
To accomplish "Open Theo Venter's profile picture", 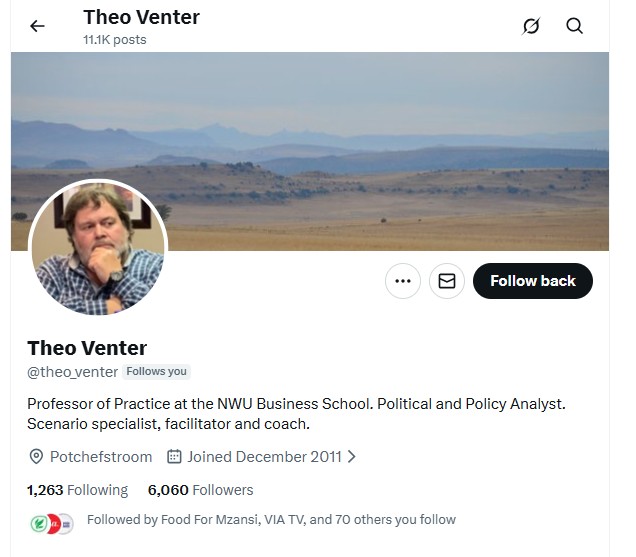I will [98, 248].
